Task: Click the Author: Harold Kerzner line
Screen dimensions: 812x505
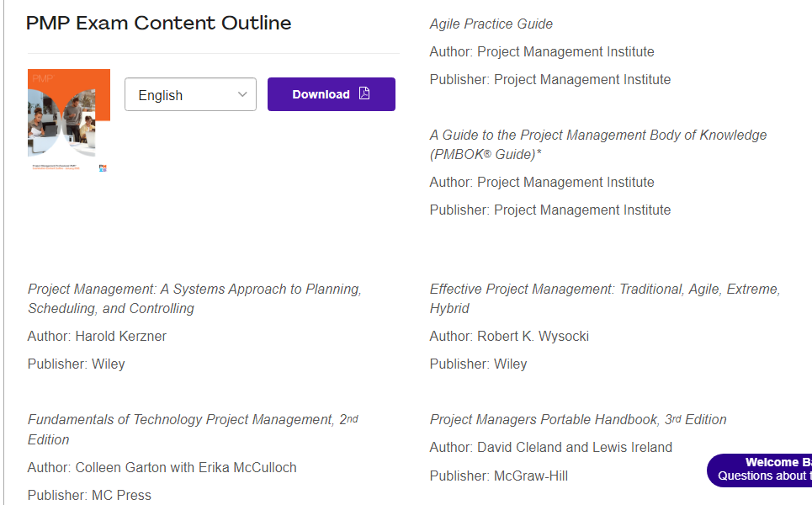Action: (97, 336)
